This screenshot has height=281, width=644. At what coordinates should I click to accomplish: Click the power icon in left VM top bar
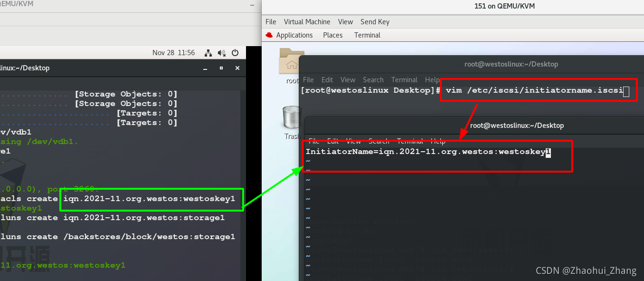pyautogui.click(x=235, y=53)
